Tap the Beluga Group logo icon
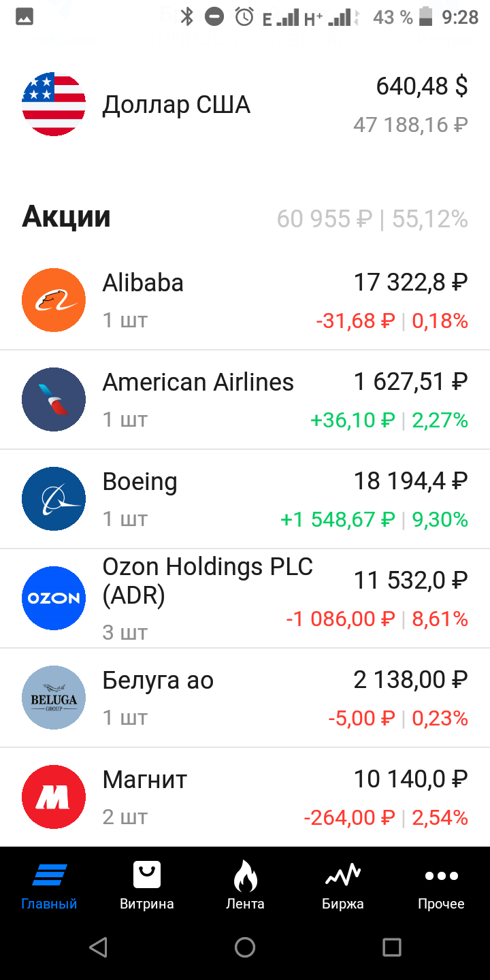This screenshot has height=980, width=490. pyautogui.click(x=54, y=698)
